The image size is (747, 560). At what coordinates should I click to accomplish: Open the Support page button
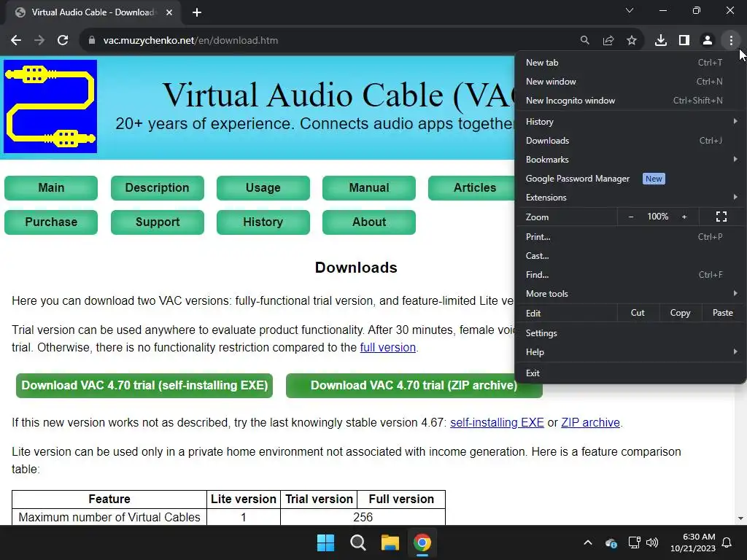pos(158,222)
